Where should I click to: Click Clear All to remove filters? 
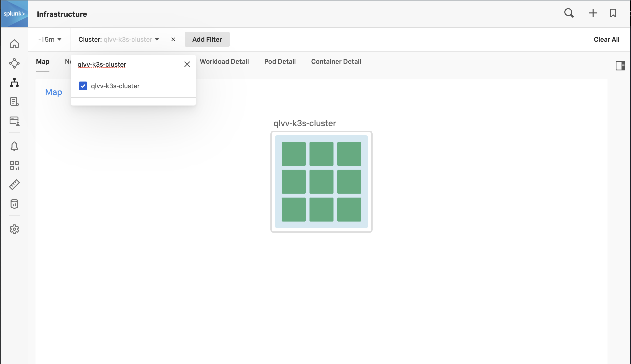[x=606, y=39]
